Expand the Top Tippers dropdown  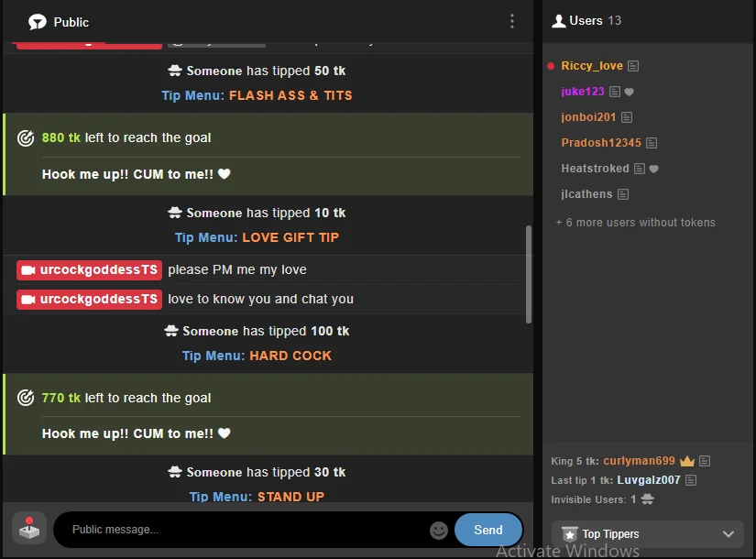coord(648,534)
